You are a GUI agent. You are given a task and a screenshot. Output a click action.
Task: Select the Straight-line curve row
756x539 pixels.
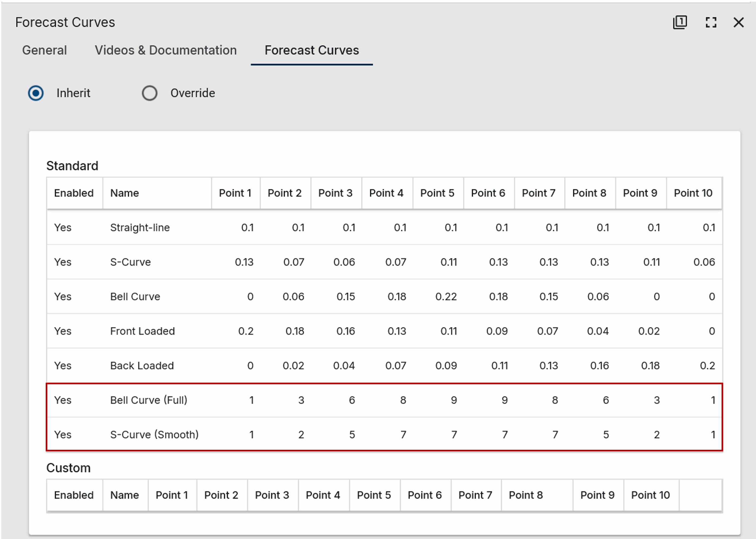point(140,228)
